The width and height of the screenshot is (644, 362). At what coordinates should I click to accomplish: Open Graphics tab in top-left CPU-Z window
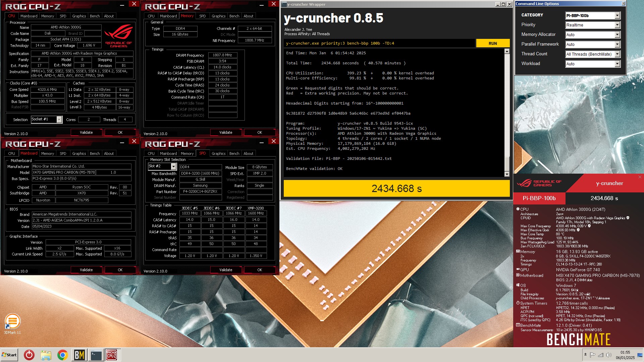click(x=79, y=16)
